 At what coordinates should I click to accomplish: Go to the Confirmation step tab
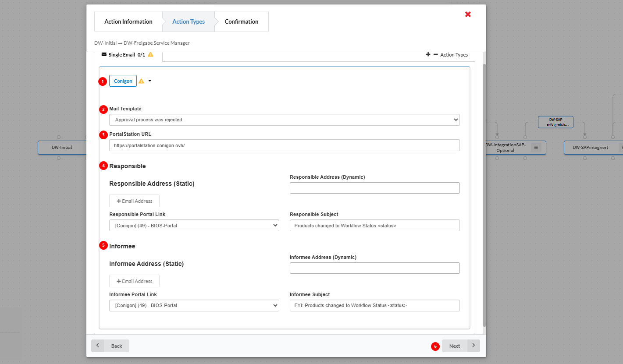tap(241, 21)
